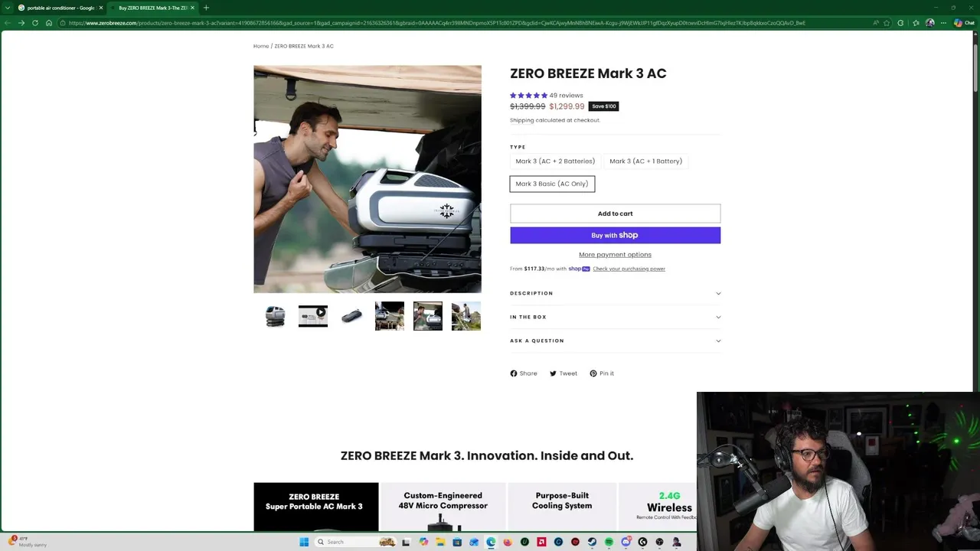Open the Edge browser taskbar icon

point(491,542)
